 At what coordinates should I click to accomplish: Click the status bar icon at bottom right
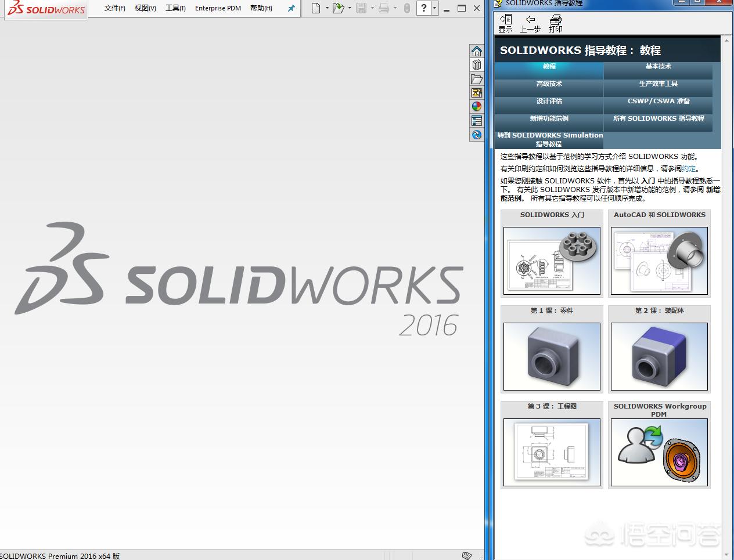pos(467,555)
